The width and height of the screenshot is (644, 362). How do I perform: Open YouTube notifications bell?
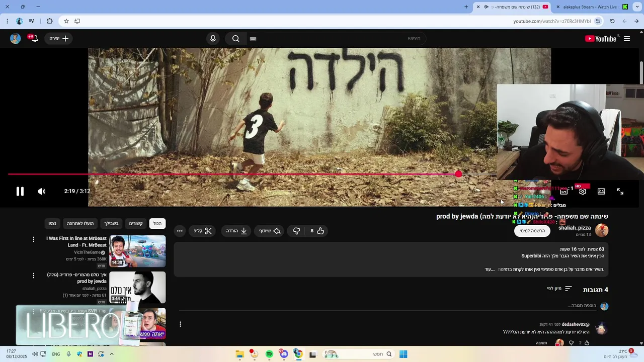(x=34, y=38)
